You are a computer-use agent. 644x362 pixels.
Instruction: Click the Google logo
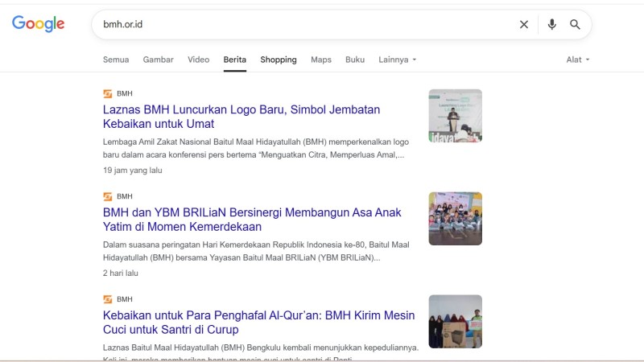click(x=38, y=24)
